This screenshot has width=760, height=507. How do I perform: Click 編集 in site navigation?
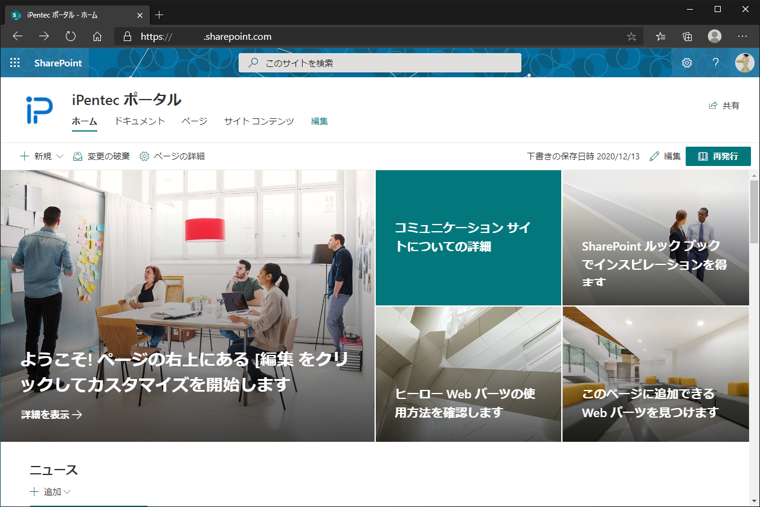319,121
